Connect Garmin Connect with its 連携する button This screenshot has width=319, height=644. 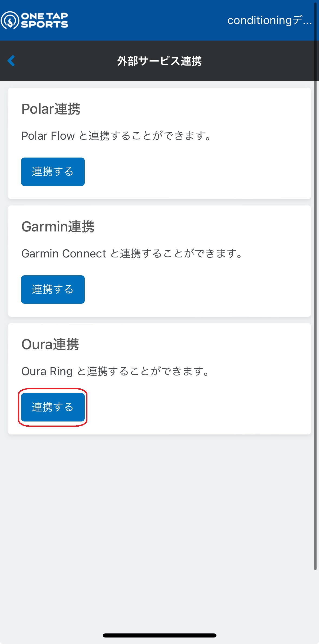coord(53,289)
